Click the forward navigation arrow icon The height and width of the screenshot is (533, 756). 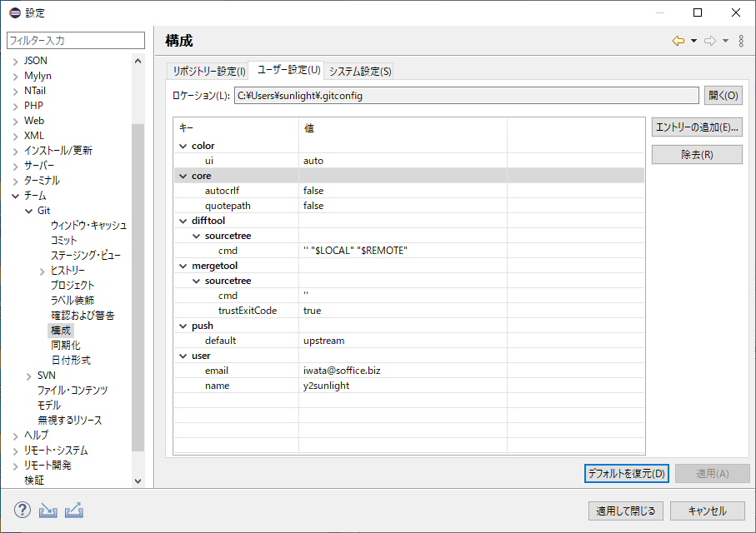click(x=710, y=41)
